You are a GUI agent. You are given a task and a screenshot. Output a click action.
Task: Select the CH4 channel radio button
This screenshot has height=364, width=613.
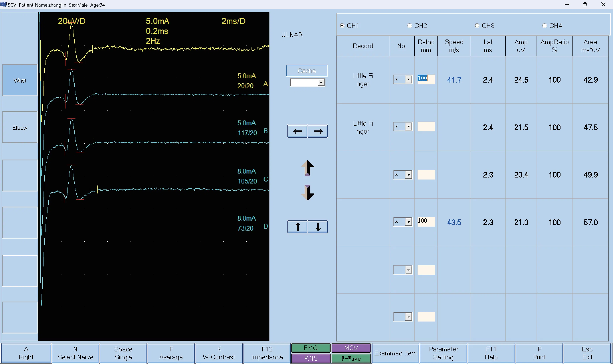544,26
